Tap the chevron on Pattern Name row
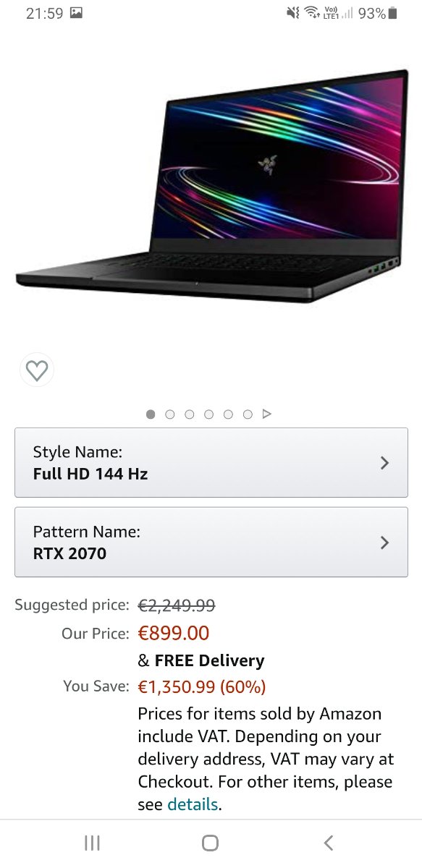The width and height of the screenshot is (422, 868). pos(385,542)
